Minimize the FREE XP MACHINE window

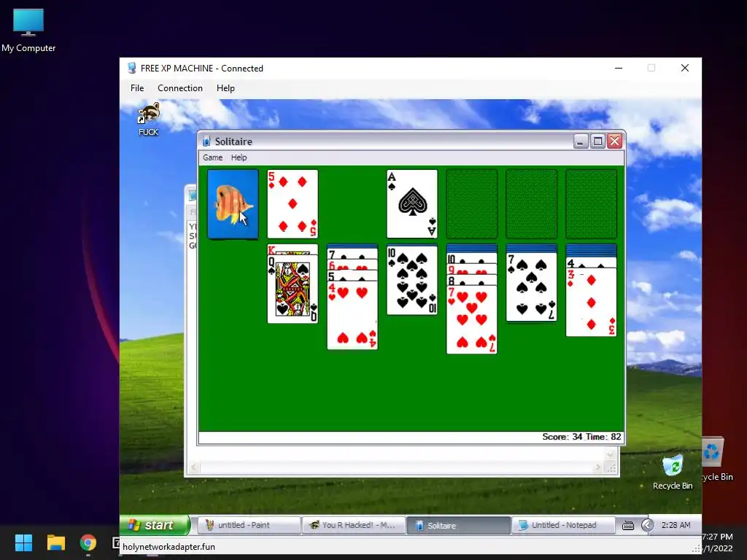coord(619,68)
